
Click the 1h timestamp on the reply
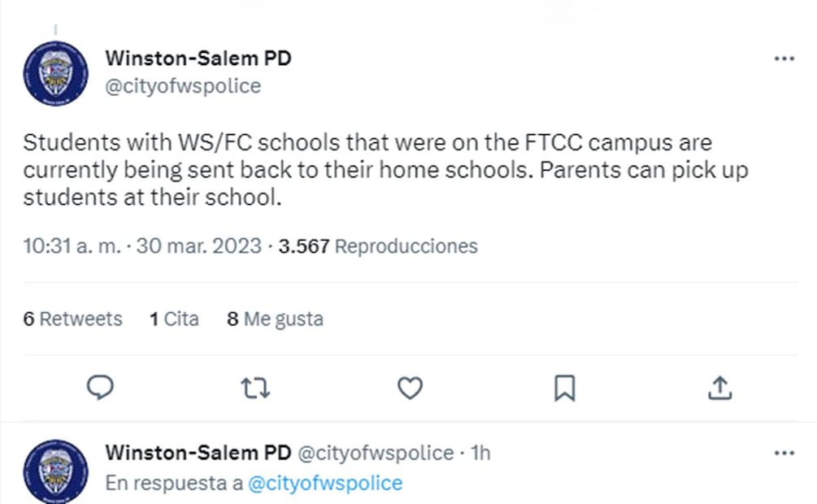480,453
